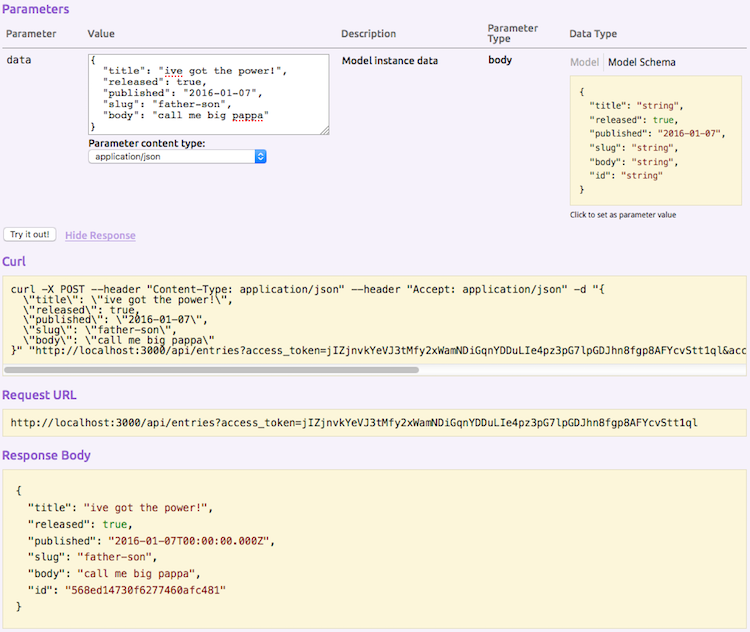Click the Curl section heading

click(x=14, y=262)
